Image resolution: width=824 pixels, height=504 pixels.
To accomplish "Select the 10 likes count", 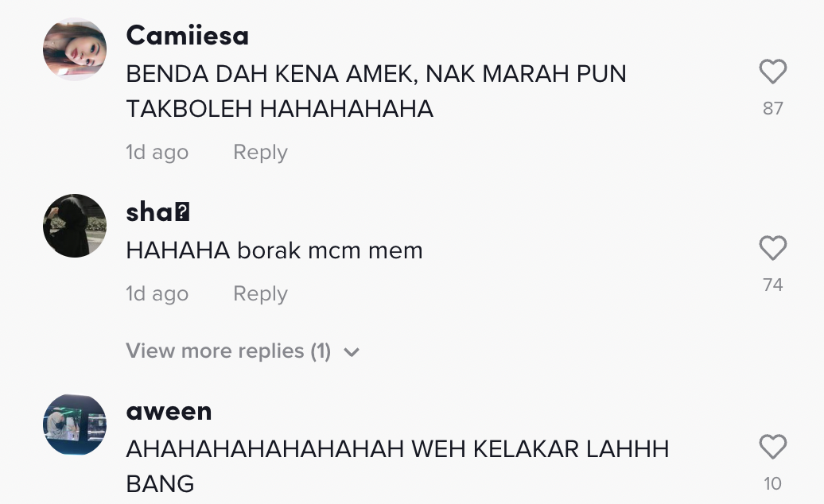I will pyautogui.click(x=772, y=483).
